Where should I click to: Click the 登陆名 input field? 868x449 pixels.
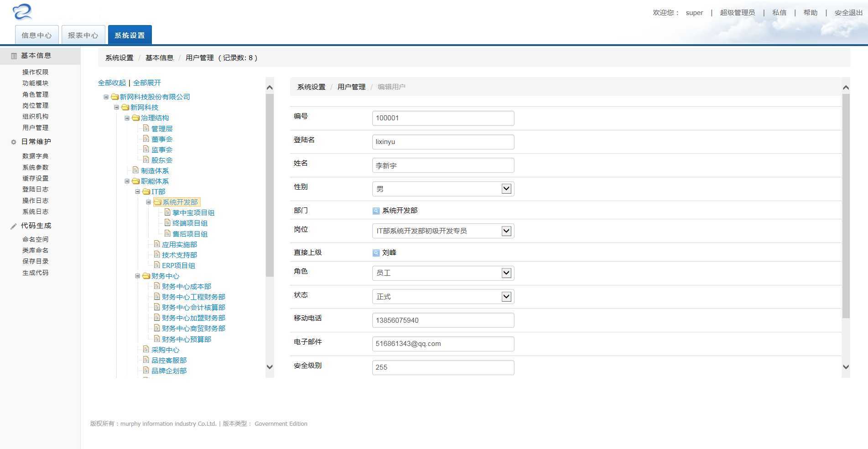click(x=443, y=142)
